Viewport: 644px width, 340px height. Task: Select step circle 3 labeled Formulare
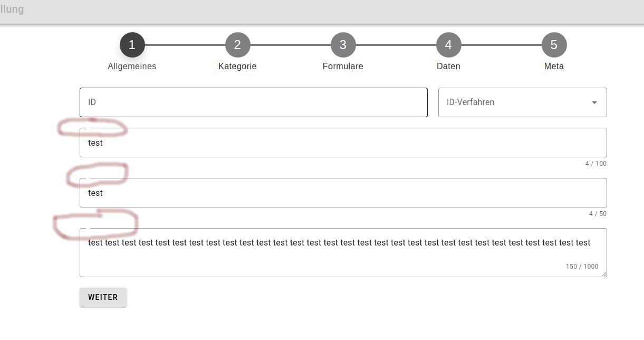(x=343, y=44)
